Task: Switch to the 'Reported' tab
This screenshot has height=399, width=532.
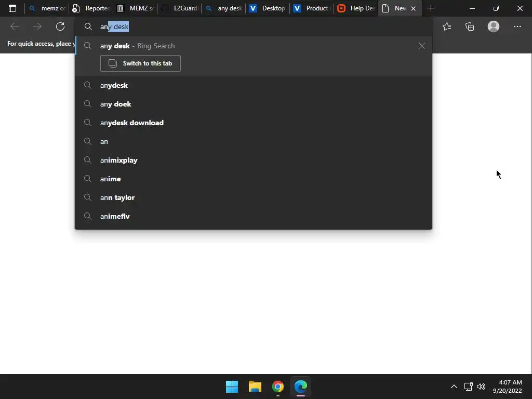Action: click(x=91, y=8)
